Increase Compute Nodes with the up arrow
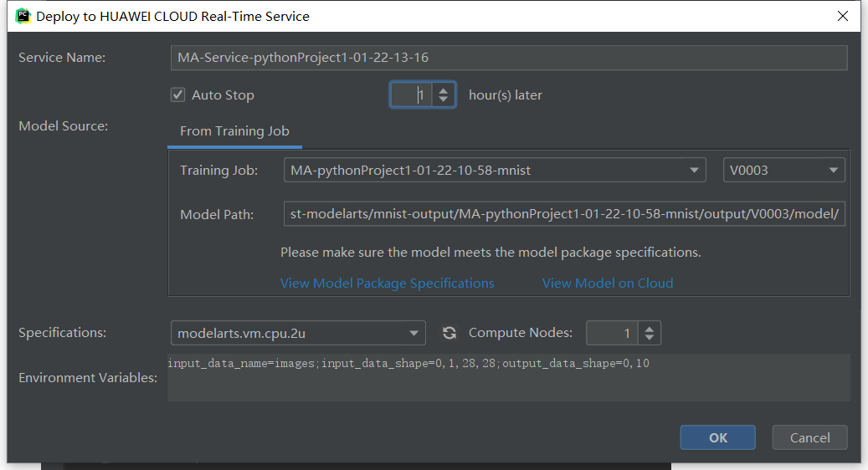The width and height of the screenshot is (868, 470). [650, 328]
